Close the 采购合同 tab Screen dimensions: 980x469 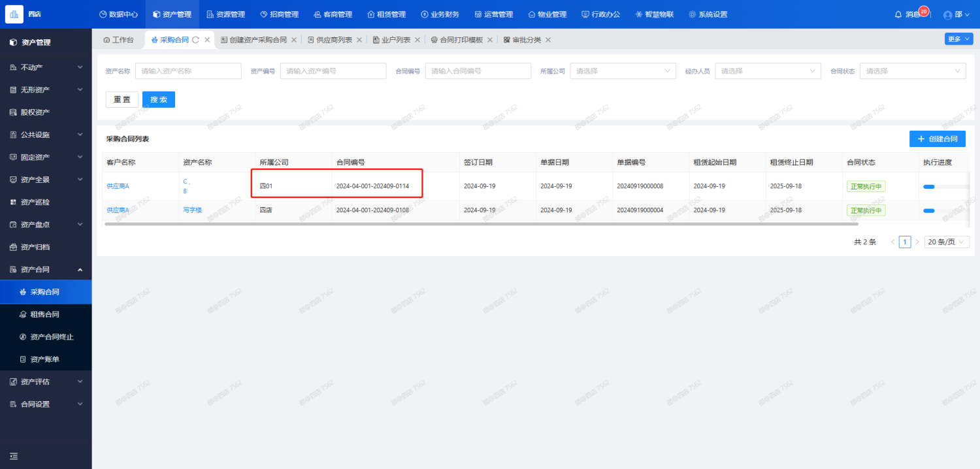click(x=207, y=40)
